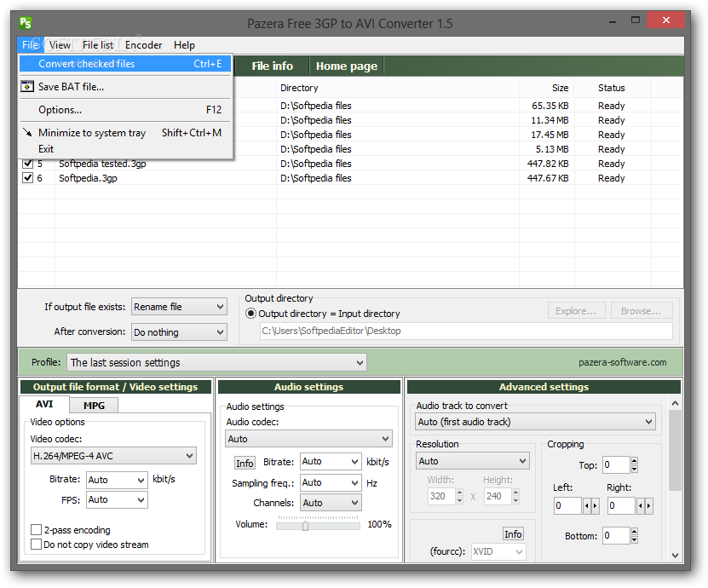The image size is (708, 588).
Task: Click the cropping Top value field
Action: tap(616, 464)
